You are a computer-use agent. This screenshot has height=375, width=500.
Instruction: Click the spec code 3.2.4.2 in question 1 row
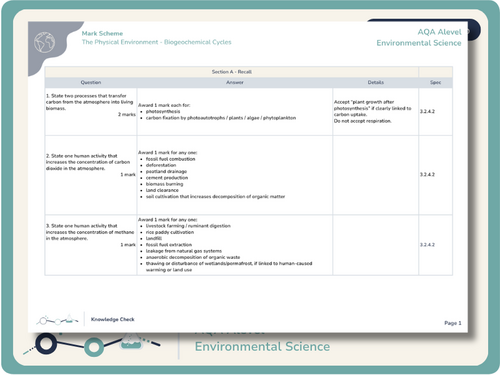[427, 111]
